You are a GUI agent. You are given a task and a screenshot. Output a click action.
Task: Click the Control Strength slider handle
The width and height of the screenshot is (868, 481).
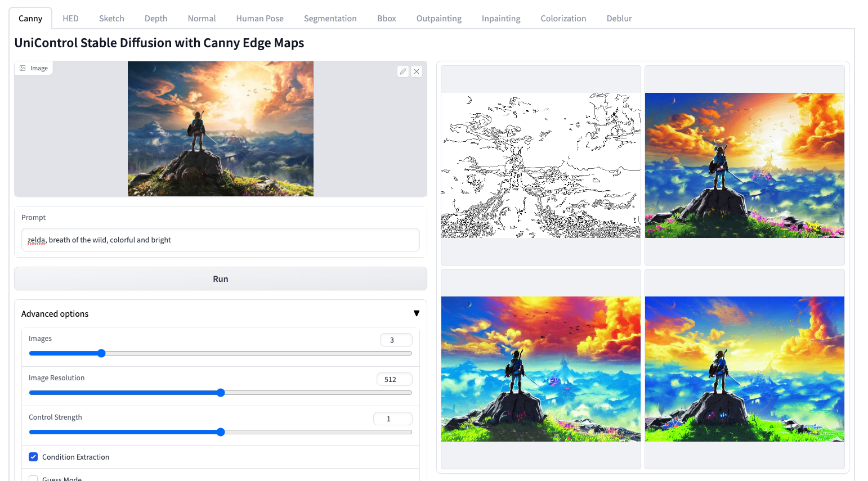coord(221,432)
